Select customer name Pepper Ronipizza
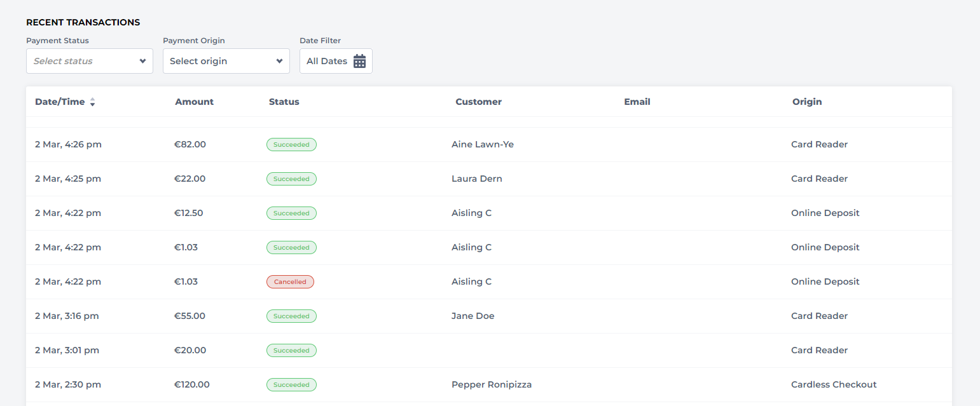Viewport: 980px width, 406px height. click(x=492, y=384)
